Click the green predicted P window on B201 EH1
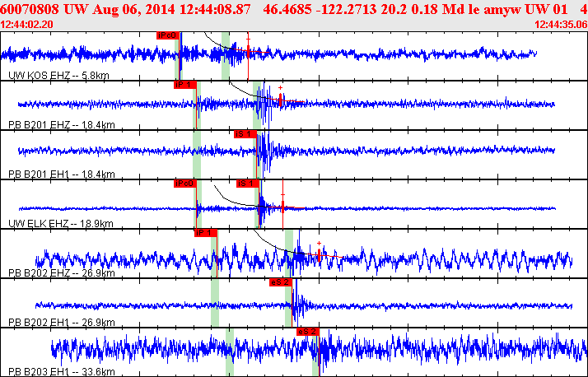Viewport: 588px width, 377px height. coord(197,155)
